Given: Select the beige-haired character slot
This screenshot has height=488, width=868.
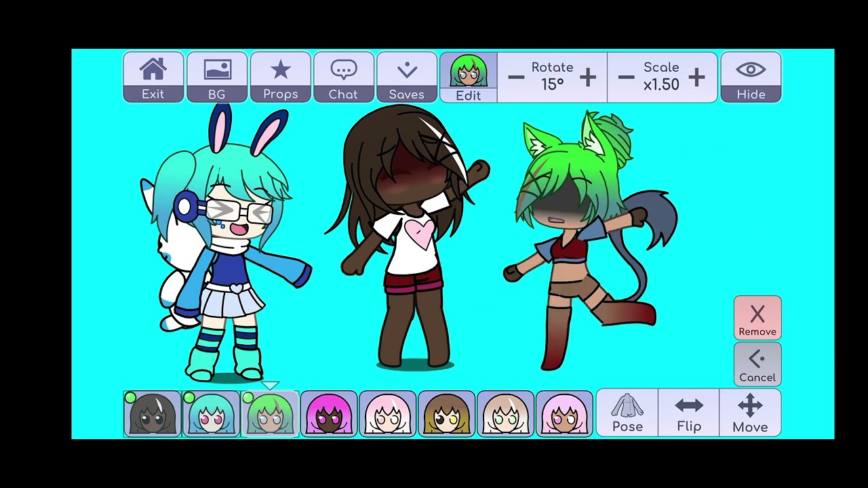Looking at the screenshot, I should click(x=505, y=413).
